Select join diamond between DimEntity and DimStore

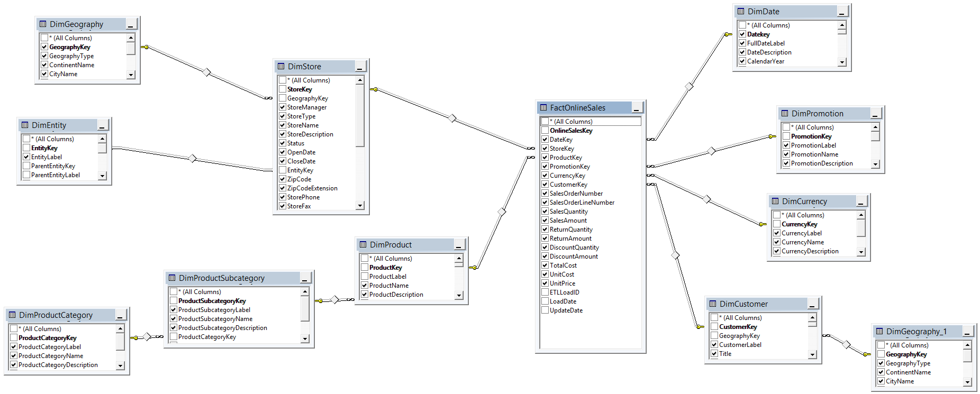pos(193,158)
